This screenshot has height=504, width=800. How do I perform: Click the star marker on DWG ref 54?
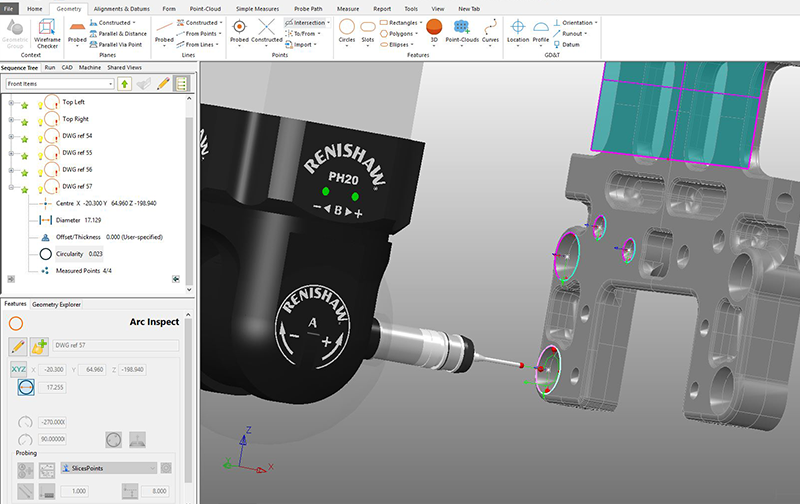coord(24,139)
